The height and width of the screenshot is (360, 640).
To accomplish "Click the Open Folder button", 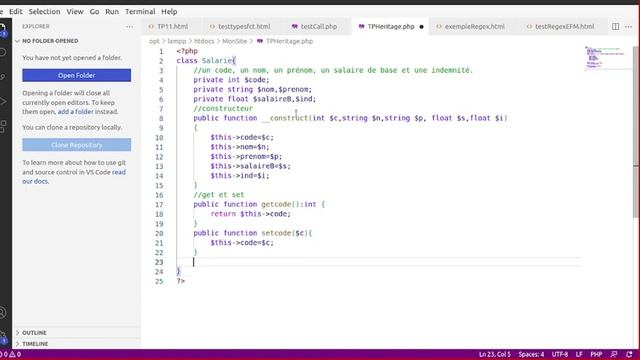I will 77,75.
